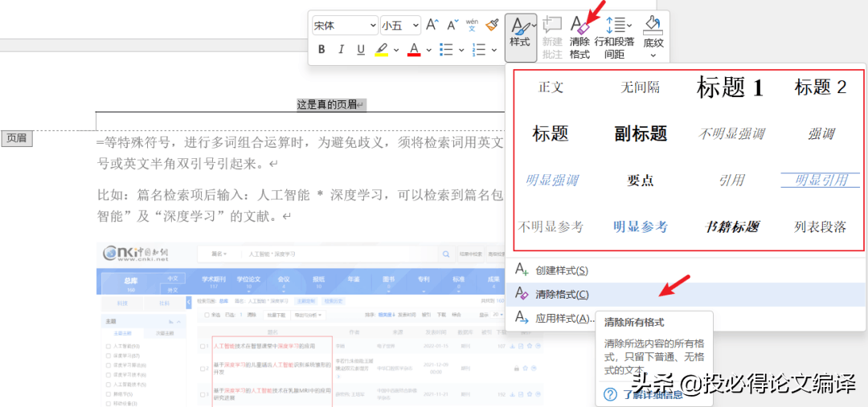Open the 行和段落间距 spacing tool
Viewport: 868px width, 407px height.
pyautogui.click(x=615, y=38)
